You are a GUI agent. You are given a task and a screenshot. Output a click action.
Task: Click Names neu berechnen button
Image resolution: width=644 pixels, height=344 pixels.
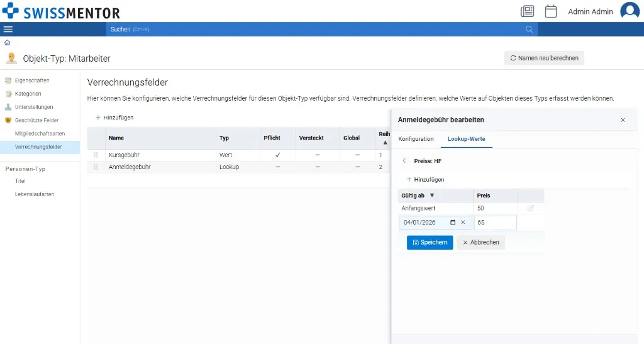(x=544, y=58)
